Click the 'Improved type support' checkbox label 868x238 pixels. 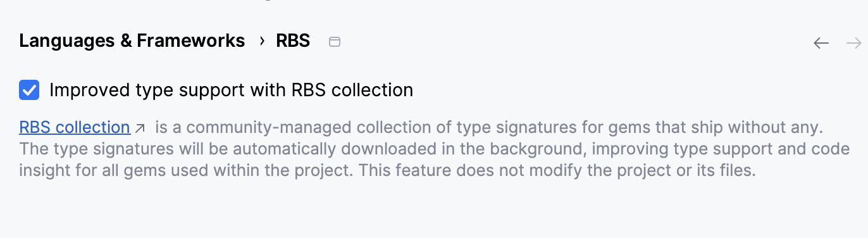click(231, 90)
